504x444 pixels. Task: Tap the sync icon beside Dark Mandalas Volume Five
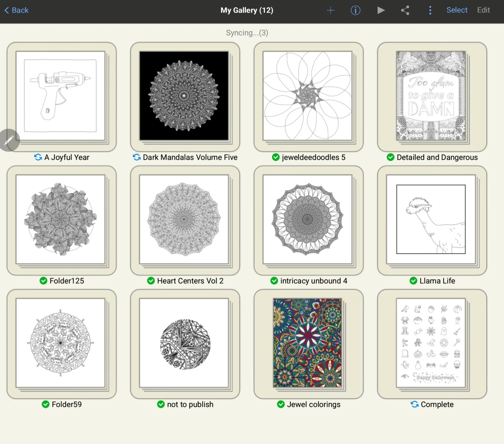[137, 157]
